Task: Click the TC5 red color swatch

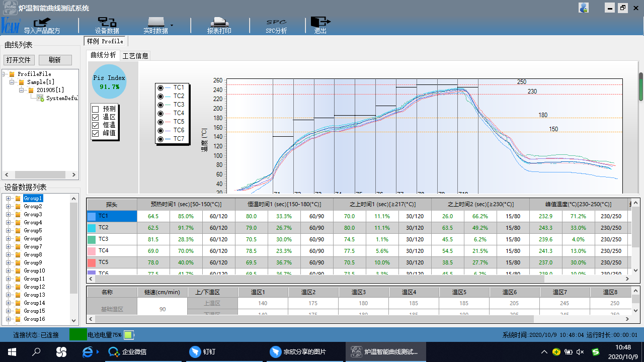Action: pos(92,262)
